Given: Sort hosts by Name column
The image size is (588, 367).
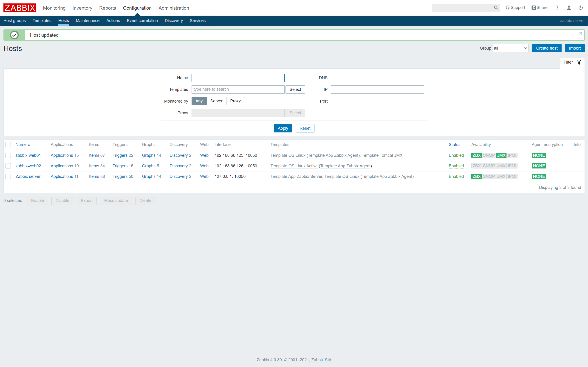Looking at the screenshot, I should pos(23,144).
